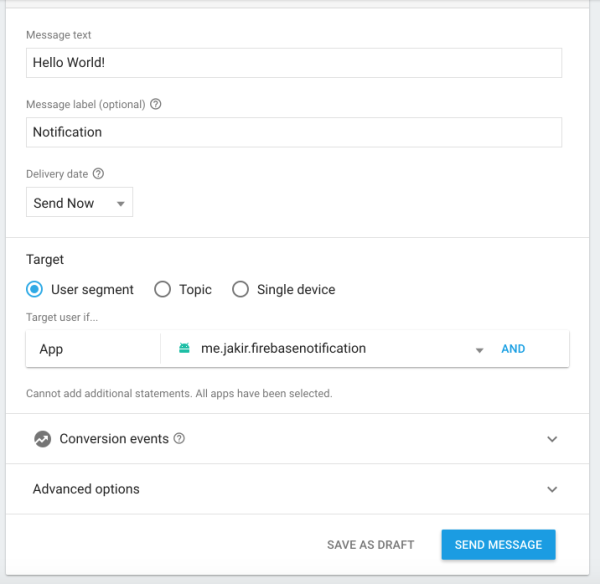
Task: Click the AND link in target row
Action: pyautogui.click(x=513, y=349)
